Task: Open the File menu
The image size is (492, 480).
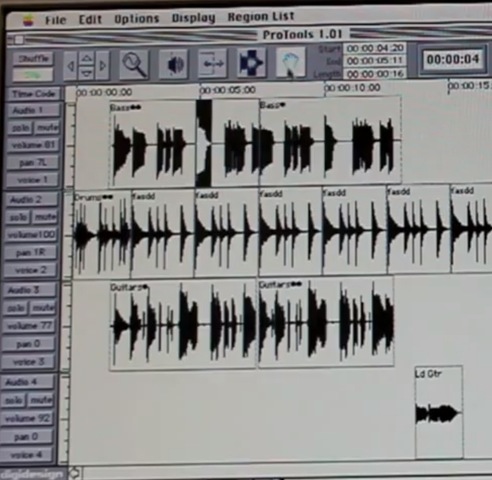Action: point(55,20)
